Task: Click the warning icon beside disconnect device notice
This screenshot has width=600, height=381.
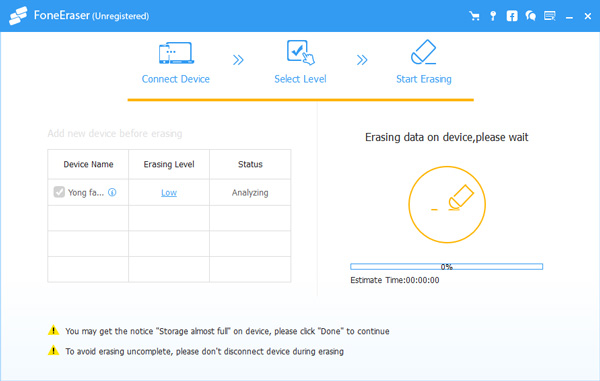Action: 54,350
